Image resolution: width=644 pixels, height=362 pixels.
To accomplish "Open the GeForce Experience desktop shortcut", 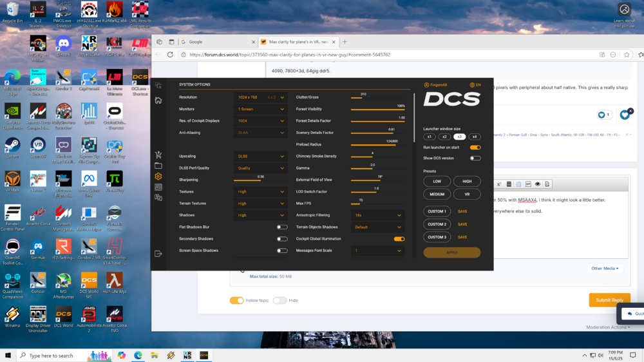I will tap(12, 117).
